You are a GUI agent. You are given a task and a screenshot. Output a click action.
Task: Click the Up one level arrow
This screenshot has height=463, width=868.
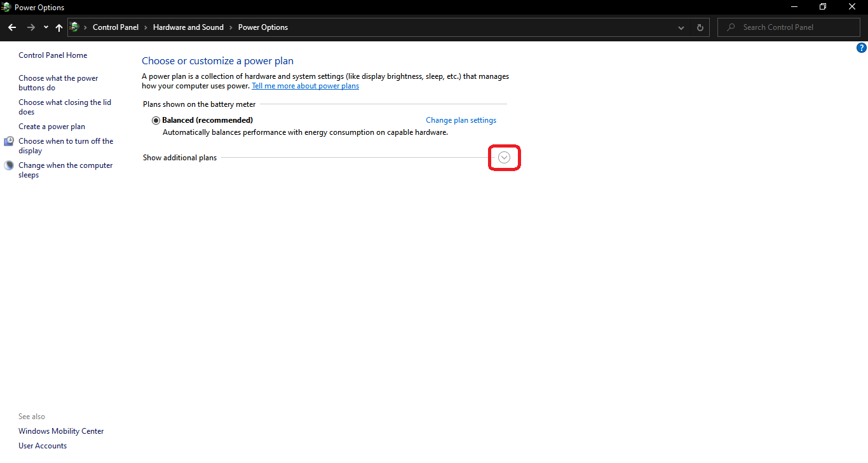(x=58, y=27)
